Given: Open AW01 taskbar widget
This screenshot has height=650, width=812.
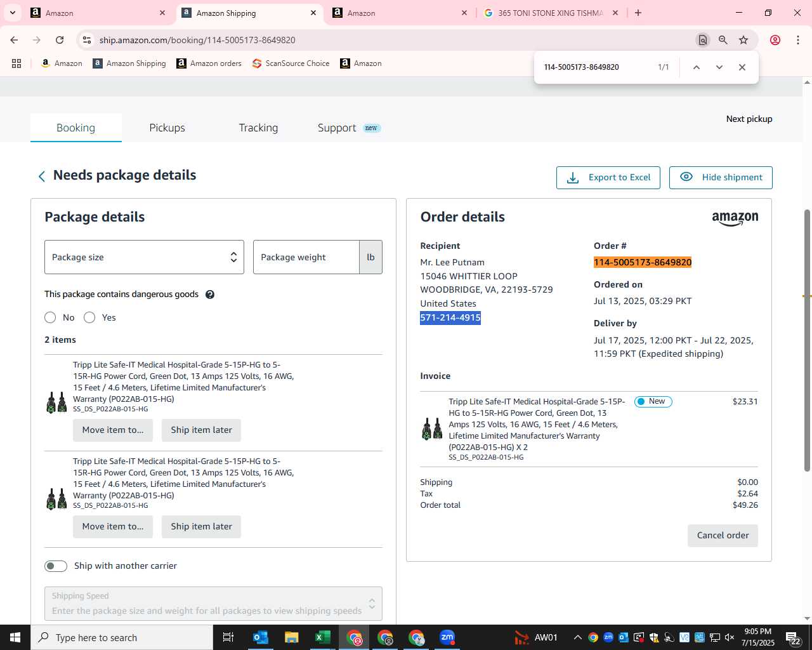Looking at the screenshot, I should coord(536,637).
